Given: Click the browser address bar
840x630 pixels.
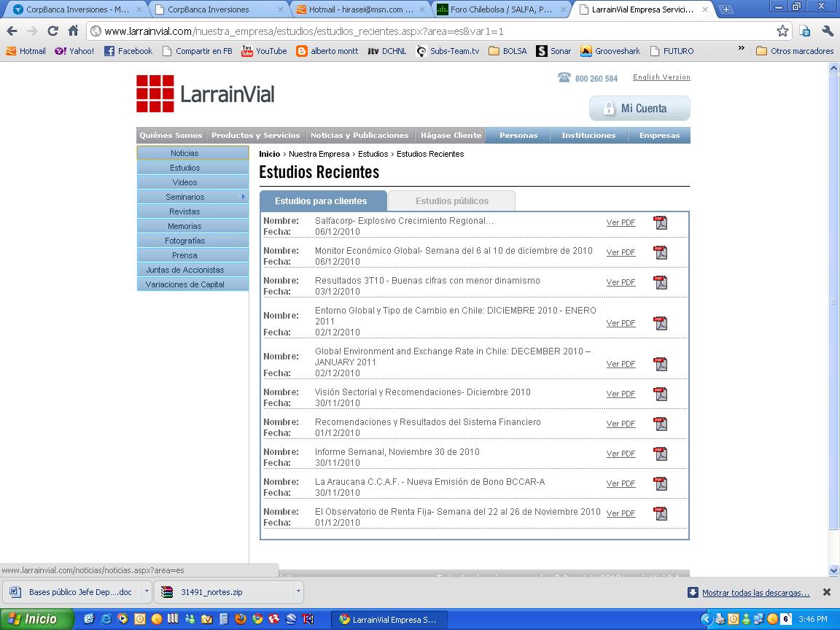Looking at the screenshot, I should [434, 31].
